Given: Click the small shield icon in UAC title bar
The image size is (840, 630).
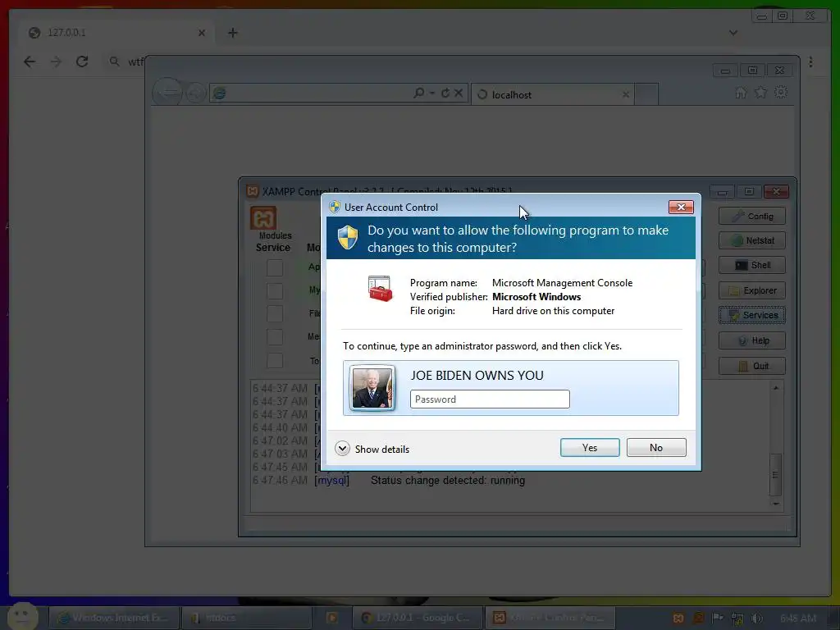Looking at the screenshot, I should coord(335,207).
